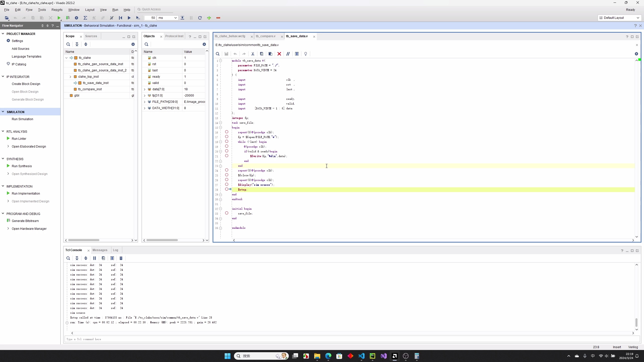
Task: Click the red Delete icon in editor
Action: click(x=279, y=54)
